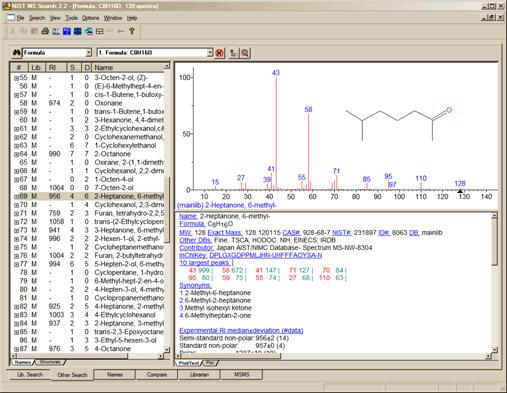This screenshot has height=393, width=507.
Task: Click the binoculars search icon
Action: (17, 53)
